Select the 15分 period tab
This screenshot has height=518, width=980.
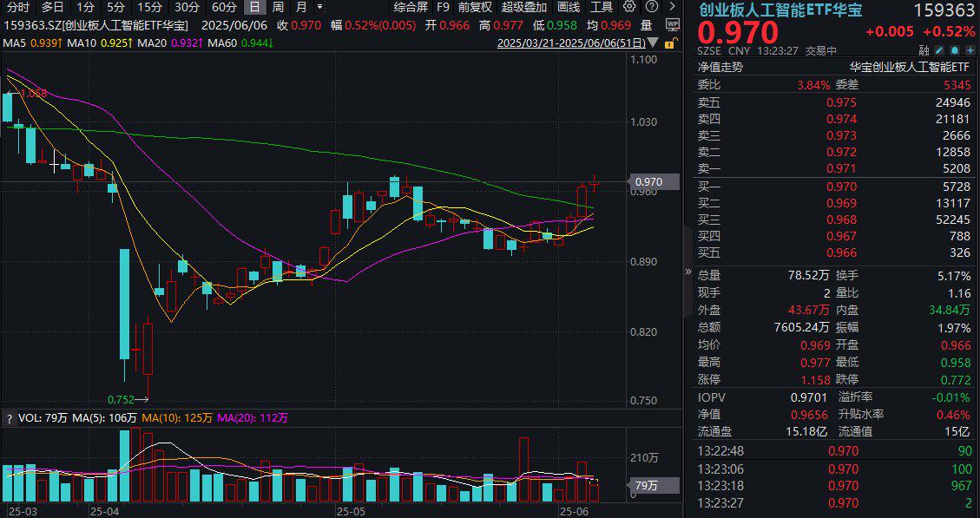pos(149,8)
